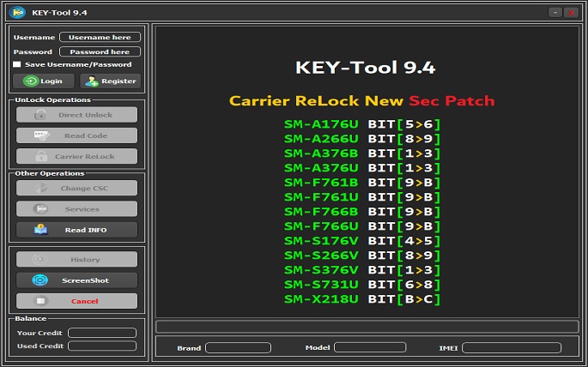The image size is (588, 367).
Task: Click the Cancel stop icon
Action: click(40, 301)
